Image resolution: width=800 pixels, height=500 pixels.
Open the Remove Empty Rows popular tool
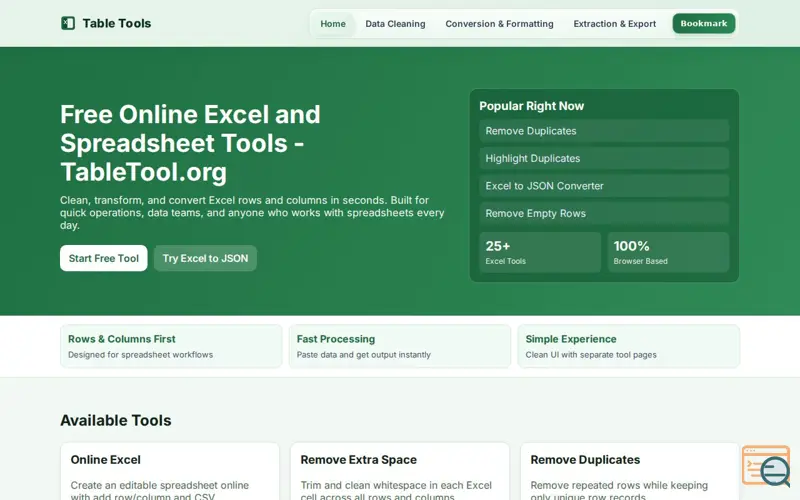coord(604,214)
